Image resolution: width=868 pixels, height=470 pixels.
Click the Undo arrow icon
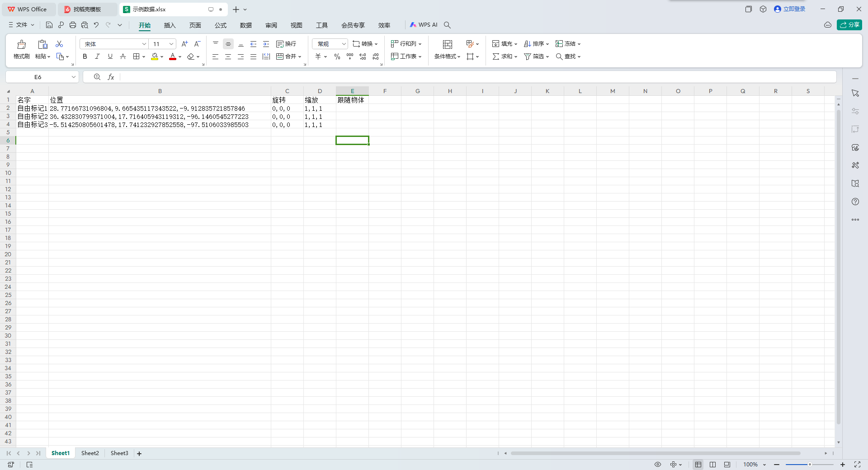coord(96,25)
